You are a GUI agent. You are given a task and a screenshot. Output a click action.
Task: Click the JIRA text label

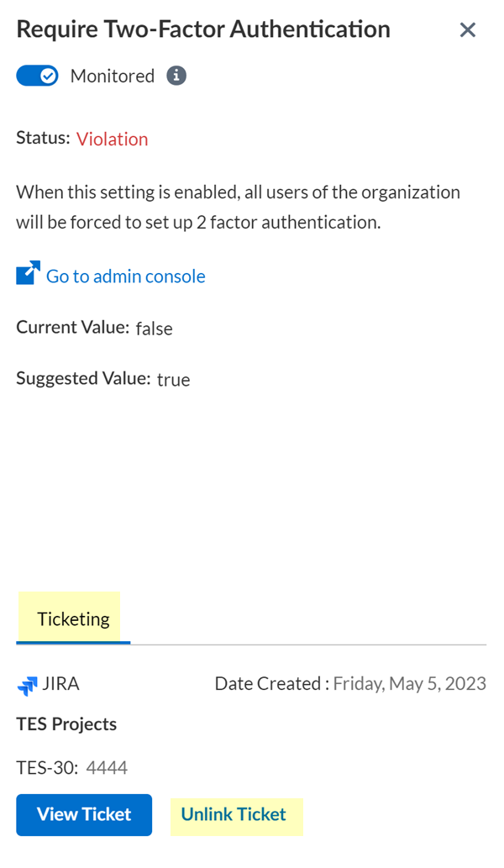point(60,684)
